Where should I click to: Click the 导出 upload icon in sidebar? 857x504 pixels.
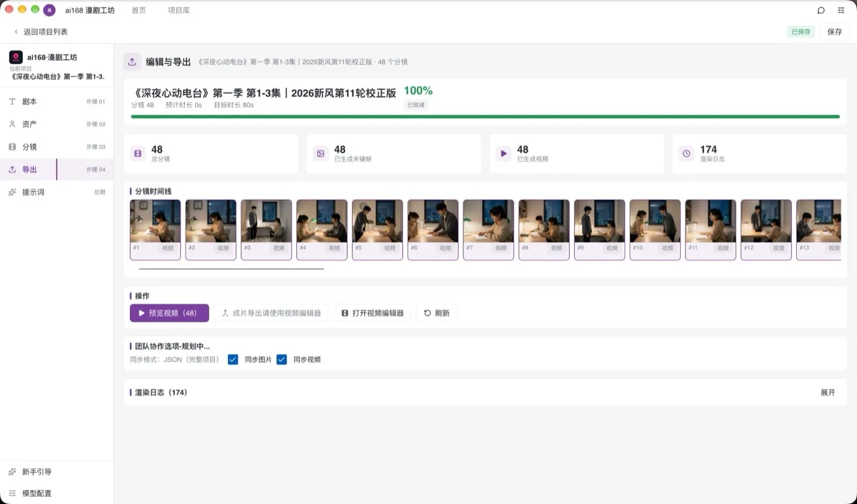click(x=12, y=169)
